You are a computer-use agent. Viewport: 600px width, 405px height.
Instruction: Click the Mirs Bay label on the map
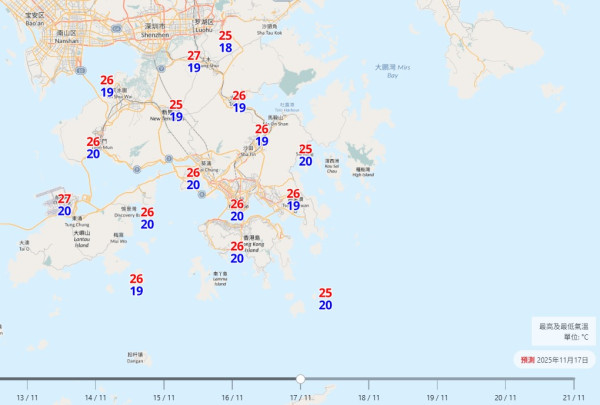click(x=386, y=71)
